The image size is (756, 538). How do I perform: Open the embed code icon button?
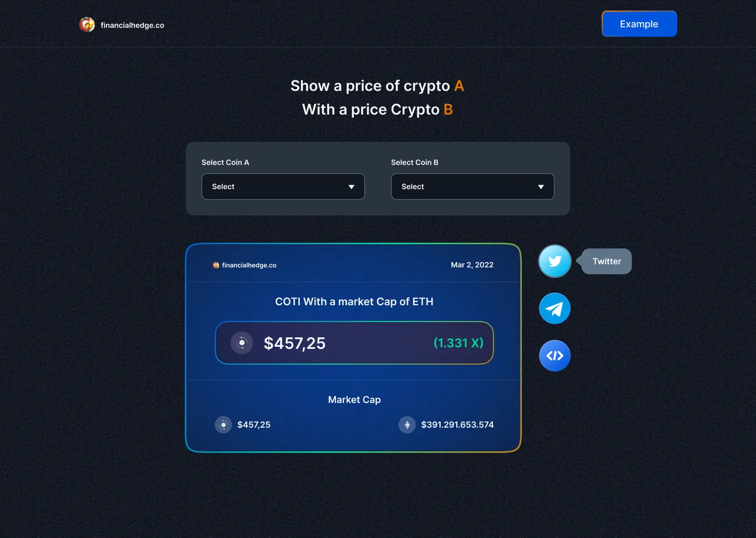[x=555, y=356]
